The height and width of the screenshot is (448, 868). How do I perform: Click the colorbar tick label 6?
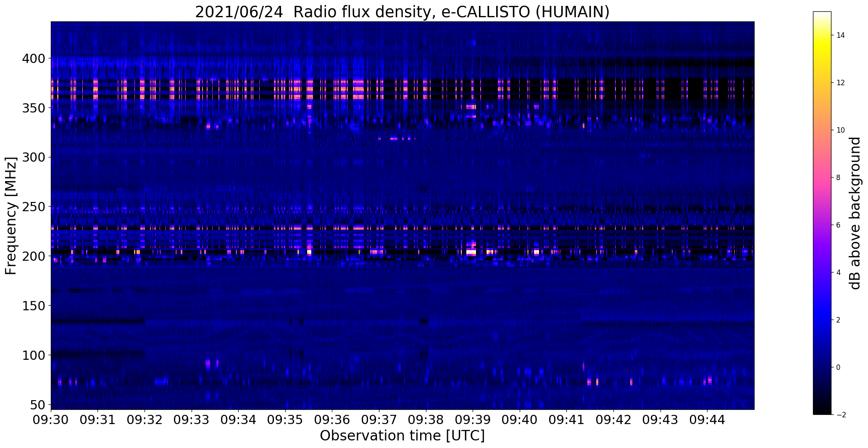coord(839,225)
